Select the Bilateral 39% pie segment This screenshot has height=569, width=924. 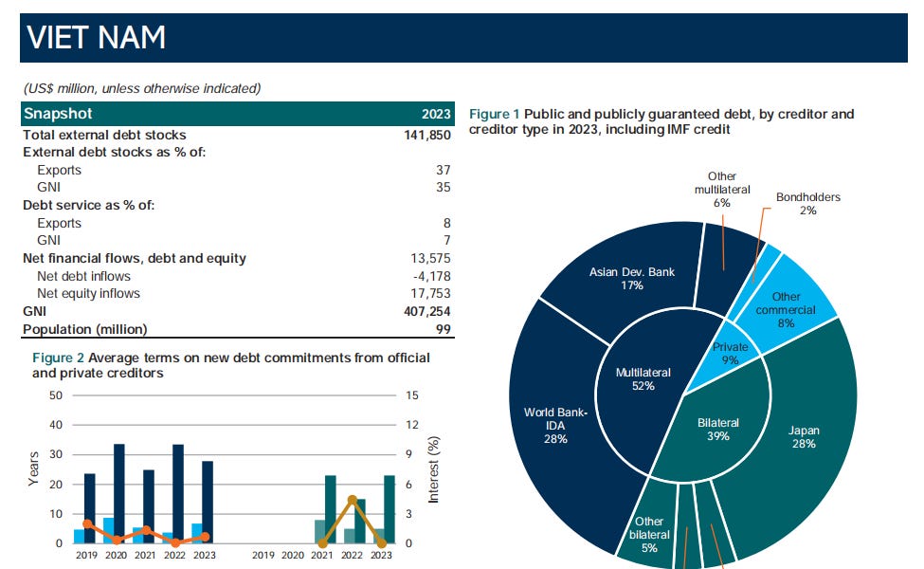click(717, 430)
